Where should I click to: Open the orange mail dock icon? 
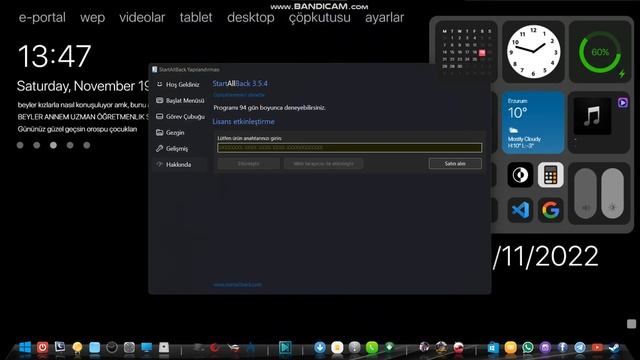point(510,348)
